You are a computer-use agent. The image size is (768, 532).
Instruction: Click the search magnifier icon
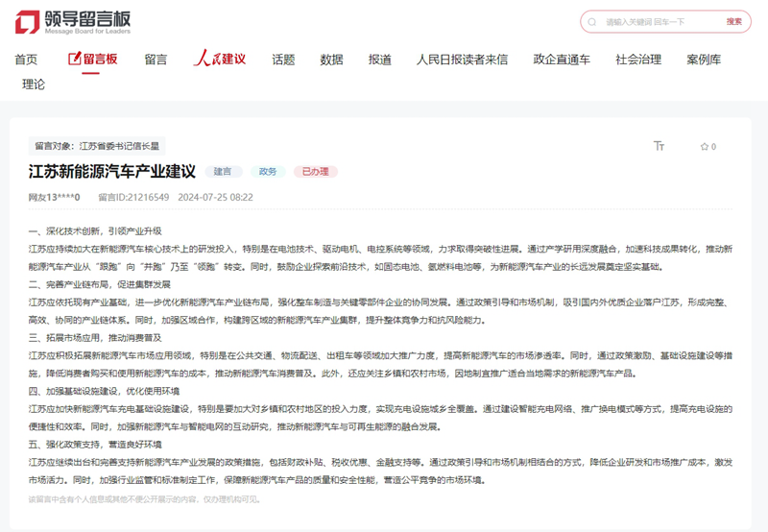[x=592, y=22]
